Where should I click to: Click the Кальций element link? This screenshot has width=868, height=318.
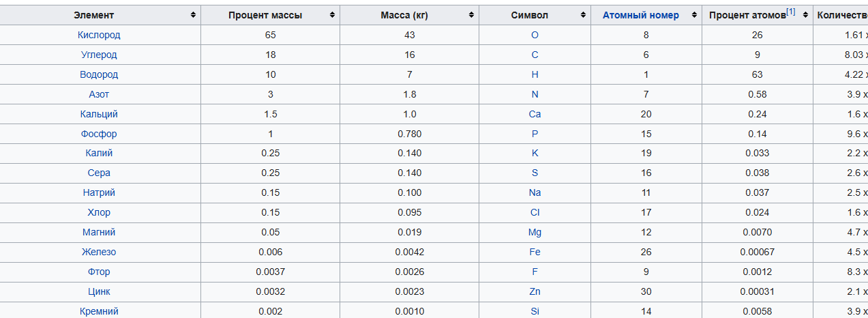coord(99,114)
